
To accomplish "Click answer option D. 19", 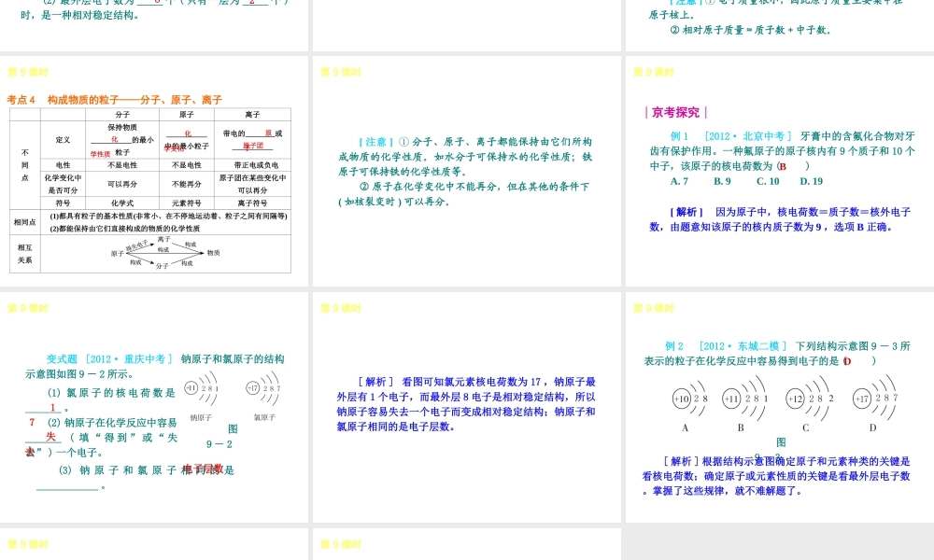I will pos(812,181).
